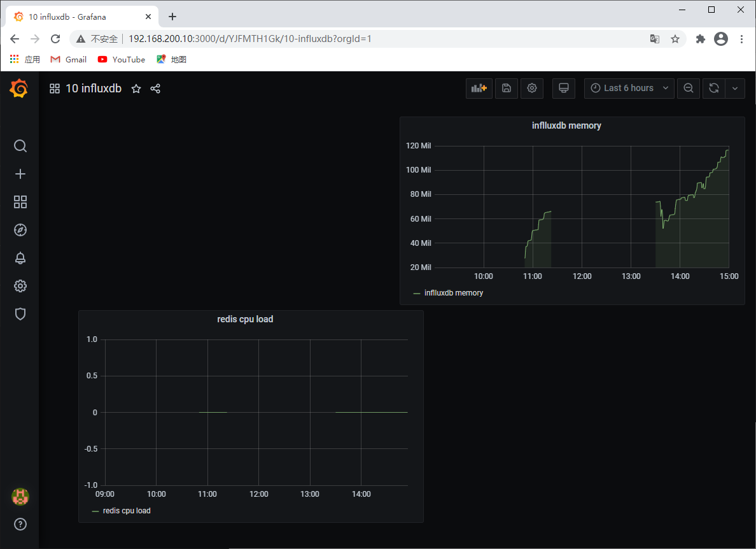
Task: Click the Gmail bookmark
Action: click(x=69, y=59)
